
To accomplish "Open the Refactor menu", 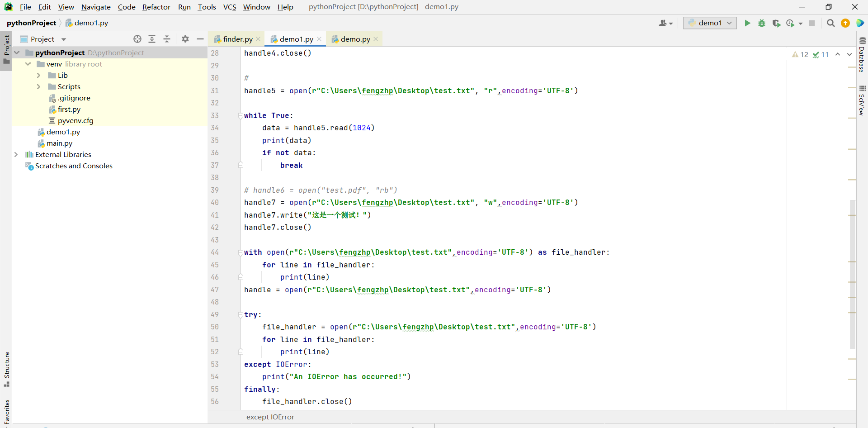I will [156, 7].
